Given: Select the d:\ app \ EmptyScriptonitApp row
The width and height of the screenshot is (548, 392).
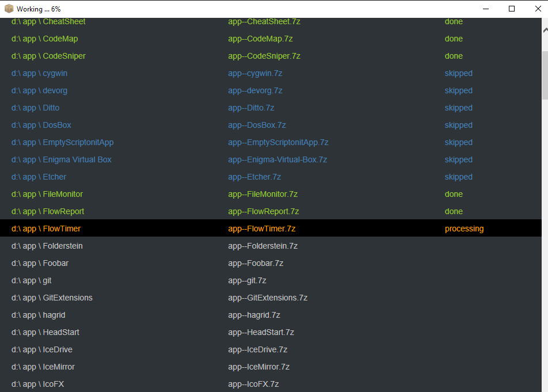Looking at the screenshot, I should click(271, 143).
